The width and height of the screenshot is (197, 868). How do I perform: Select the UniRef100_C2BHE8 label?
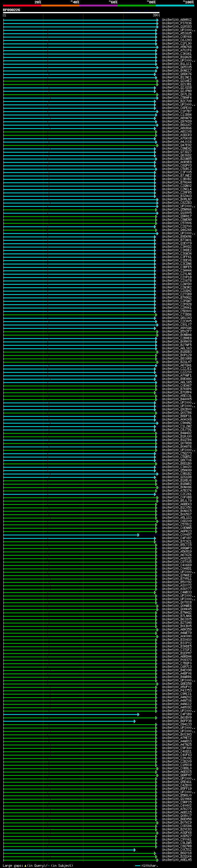coord(177,338)
